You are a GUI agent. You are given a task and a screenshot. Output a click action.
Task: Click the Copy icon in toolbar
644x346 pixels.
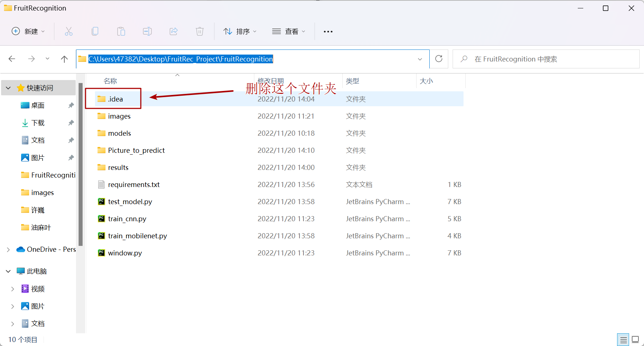95,31
